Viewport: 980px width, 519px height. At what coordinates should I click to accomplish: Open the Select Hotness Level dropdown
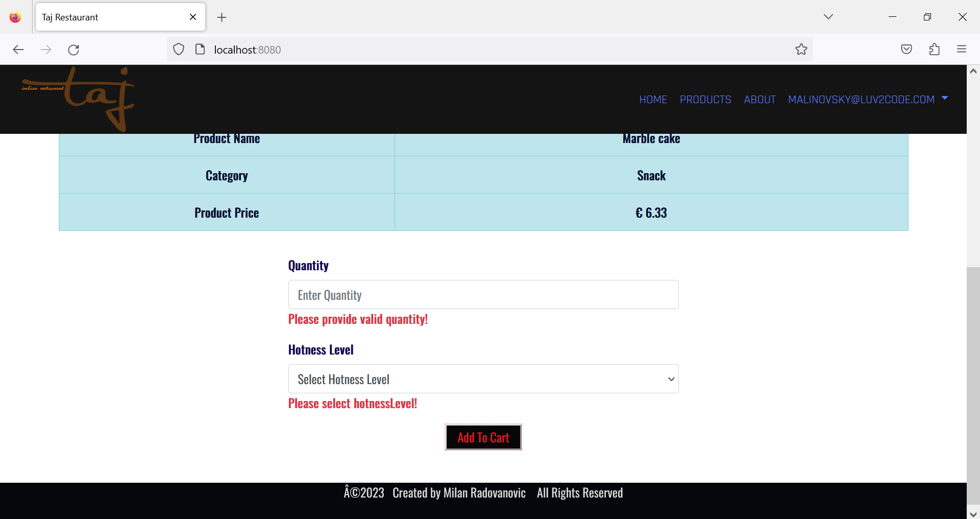483,379
